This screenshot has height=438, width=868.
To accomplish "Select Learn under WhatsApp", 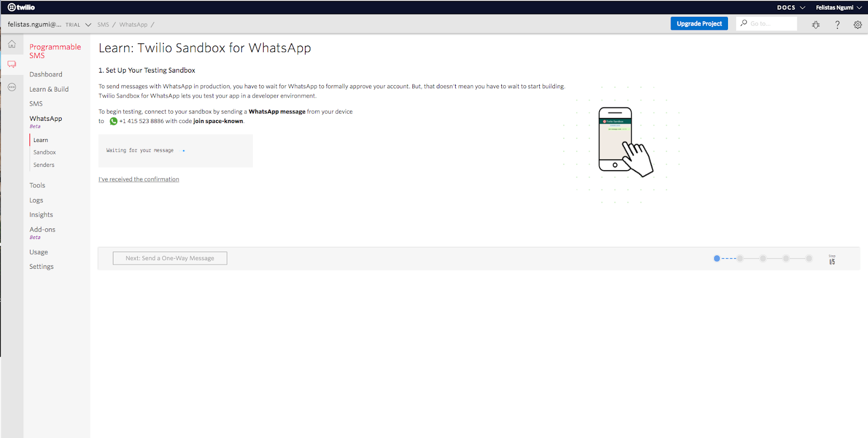I will point(41,140).
